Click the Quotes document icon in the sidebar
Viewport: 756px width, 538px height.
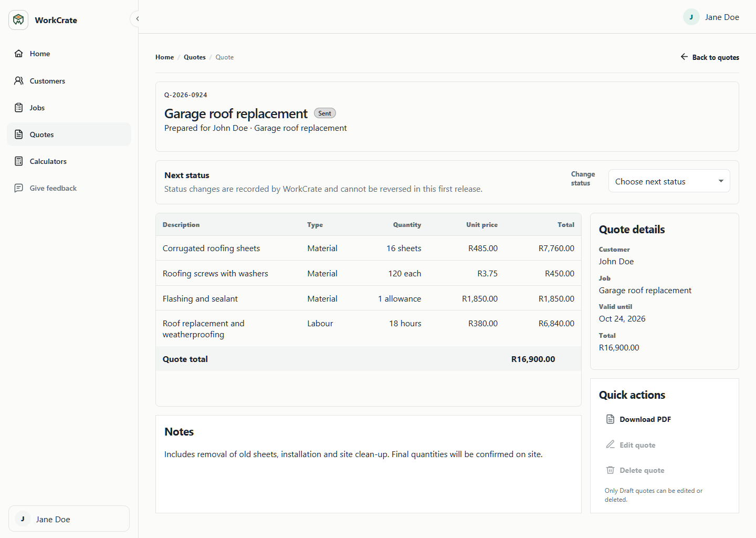pos(19,134)
